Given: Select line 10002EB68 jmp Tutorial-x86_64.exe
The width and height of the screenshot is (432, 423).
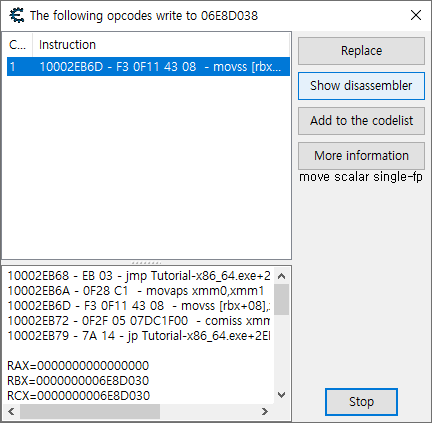Looking at the screenshot, I should point(139,276).
